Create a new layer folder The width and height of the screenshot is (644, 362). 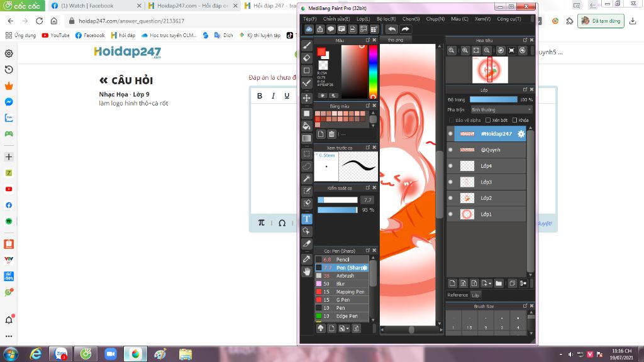499,283
